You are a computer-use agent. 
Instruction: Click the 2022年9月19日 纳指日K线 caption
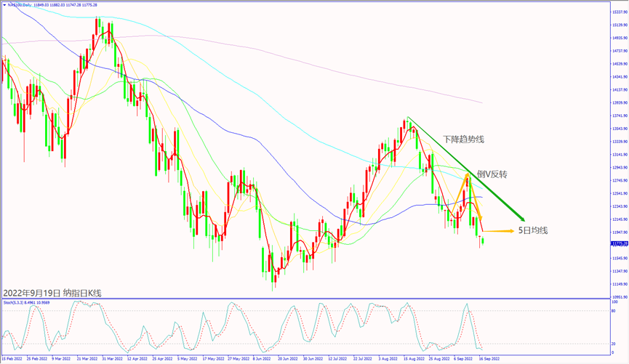52,293
